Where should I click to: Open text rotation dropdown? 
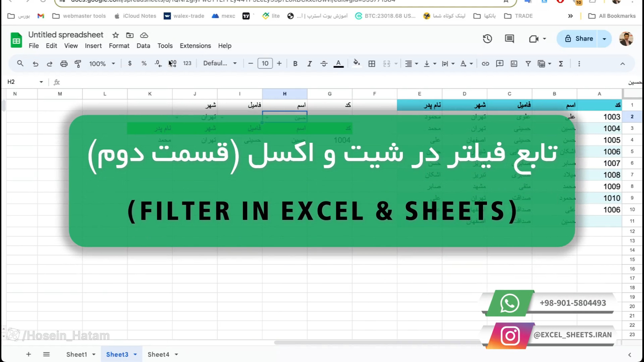466,64
